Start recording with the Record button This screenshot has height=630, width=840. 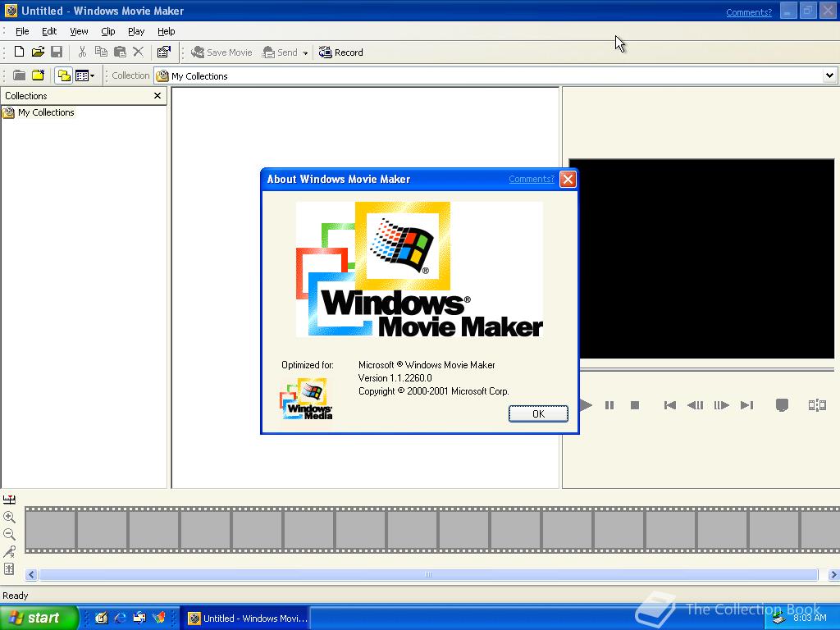coord(341,52)
